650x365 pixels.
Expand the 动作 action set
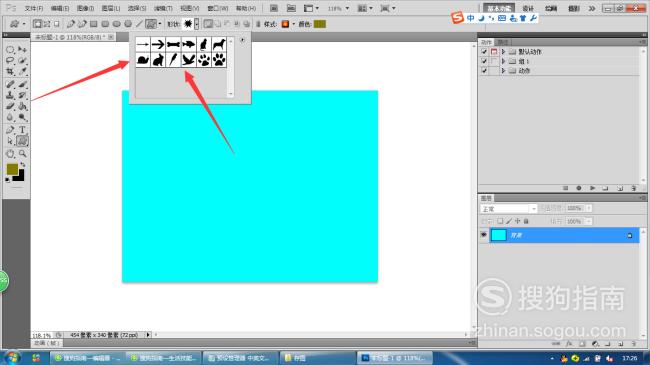tap(503, 71)
